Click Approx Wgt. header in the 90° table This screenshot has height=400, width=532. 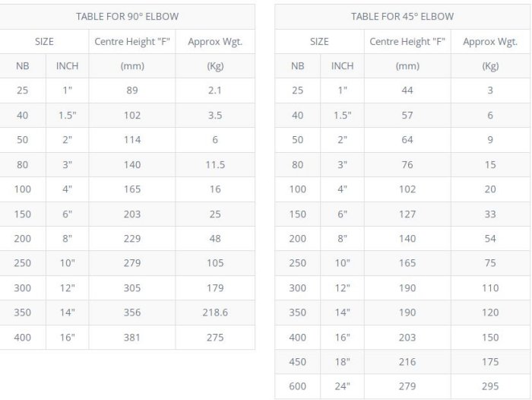215,41
